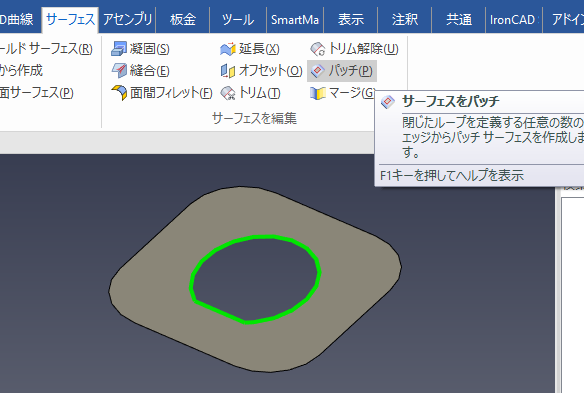Open the ツール ribbon tab
584x393 pixels.
click(238, 19)
